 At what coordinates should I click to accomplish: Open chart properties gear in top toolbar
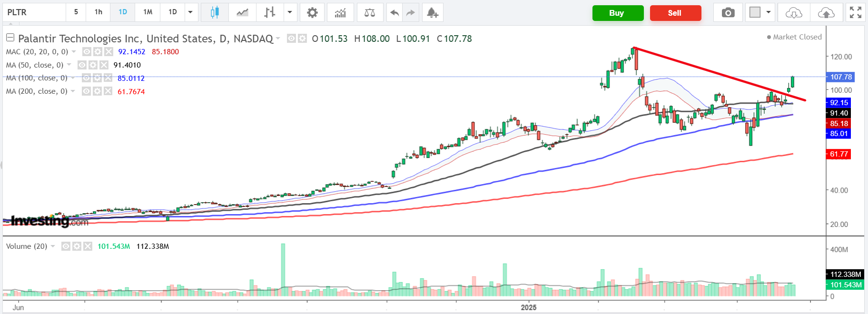coord(312,12)
